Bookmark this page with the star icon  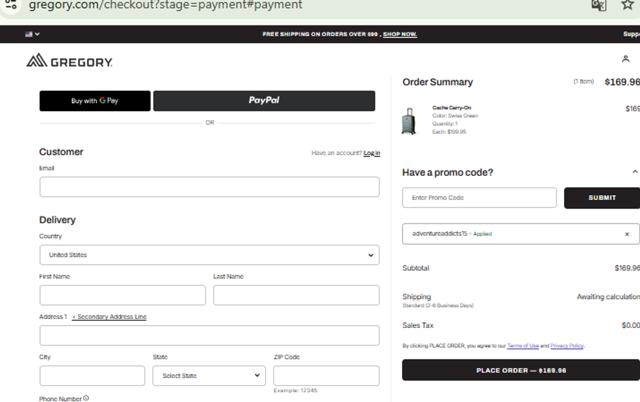[x=628, y=4]
